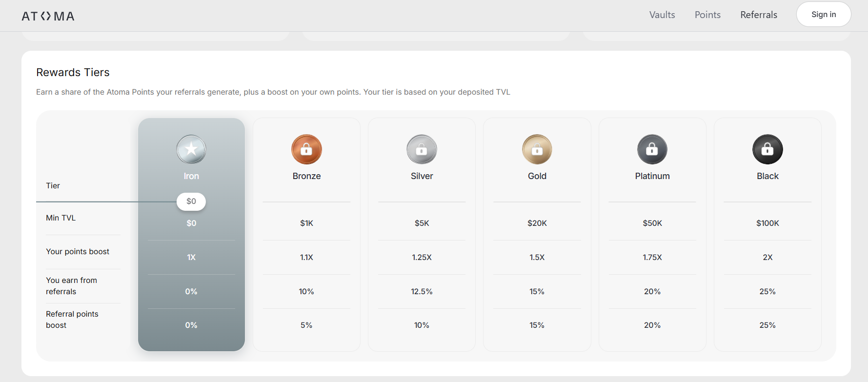
Task: Click the Iron tier star medal icon
Action: (x=191, y=149)
